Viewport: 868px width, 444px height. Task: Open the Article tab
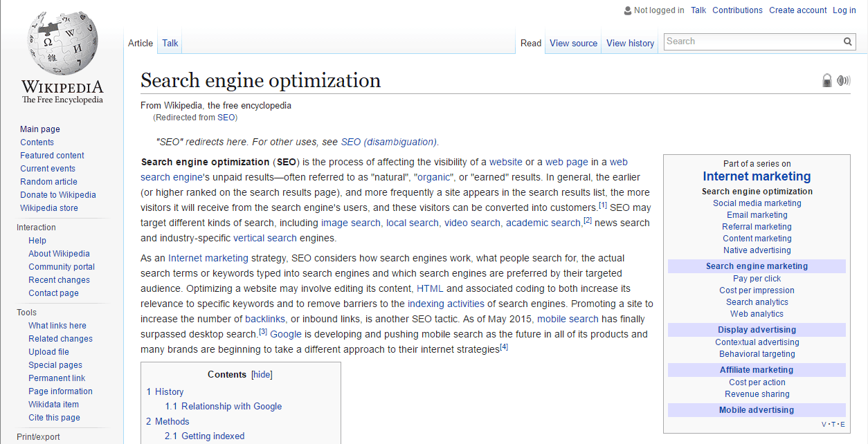pos(141,43)
